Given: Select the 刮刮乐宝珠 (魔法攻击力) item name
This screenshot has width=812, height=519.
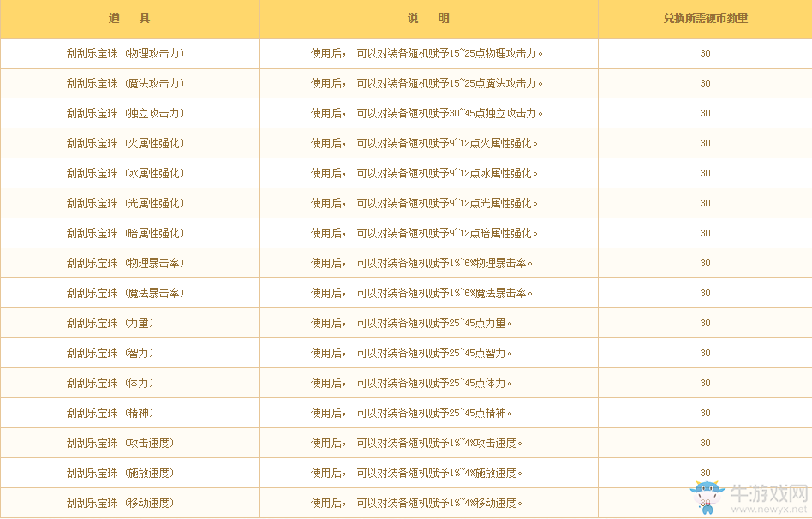Looking at the screenshot, I should (x=125, y=83).
